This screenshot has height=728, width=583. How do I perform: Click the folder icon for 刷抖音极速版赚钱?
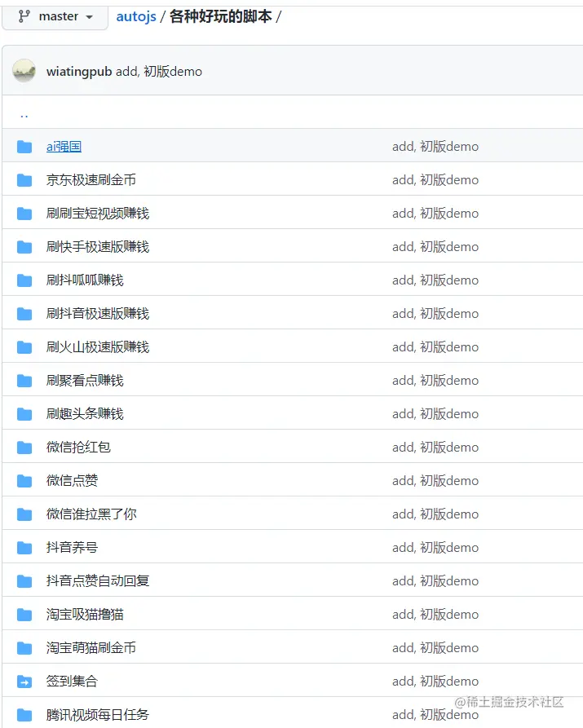click(x=24, y=314)
